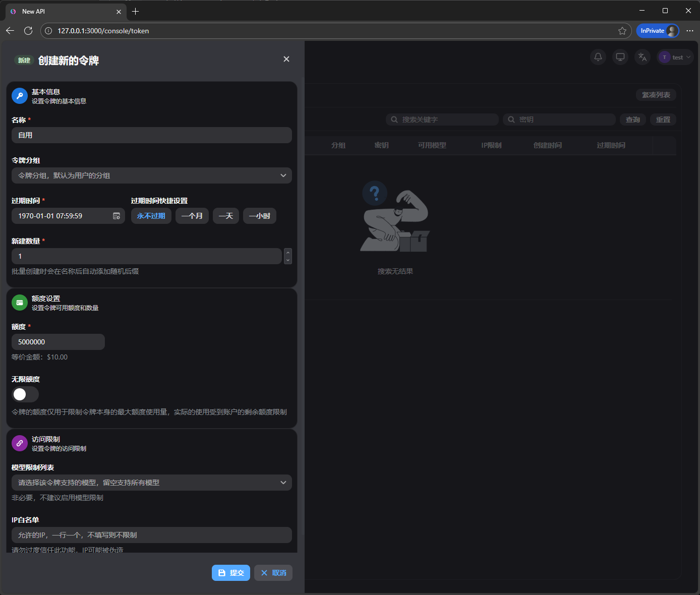Click the monitor theme icon in header
The image size is (700, 595).
click(x=620, y=57)
